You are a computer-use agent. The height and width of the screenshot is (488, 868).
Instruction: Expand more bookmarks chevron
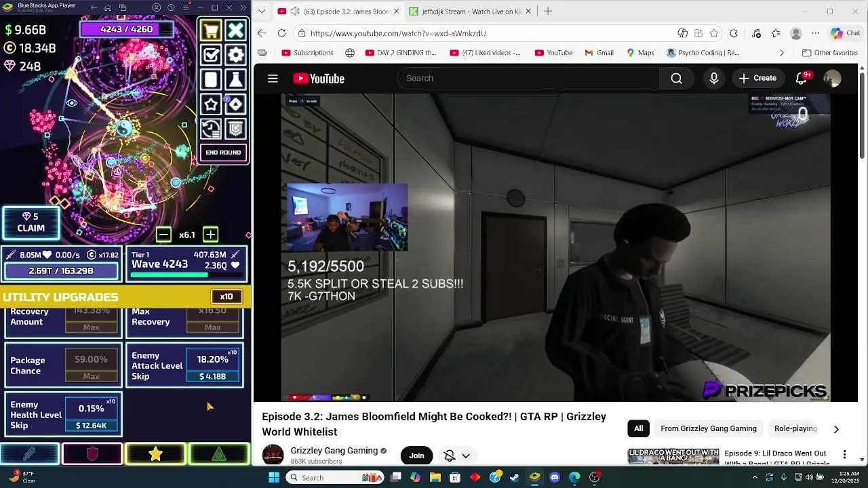tap(782, 53)
